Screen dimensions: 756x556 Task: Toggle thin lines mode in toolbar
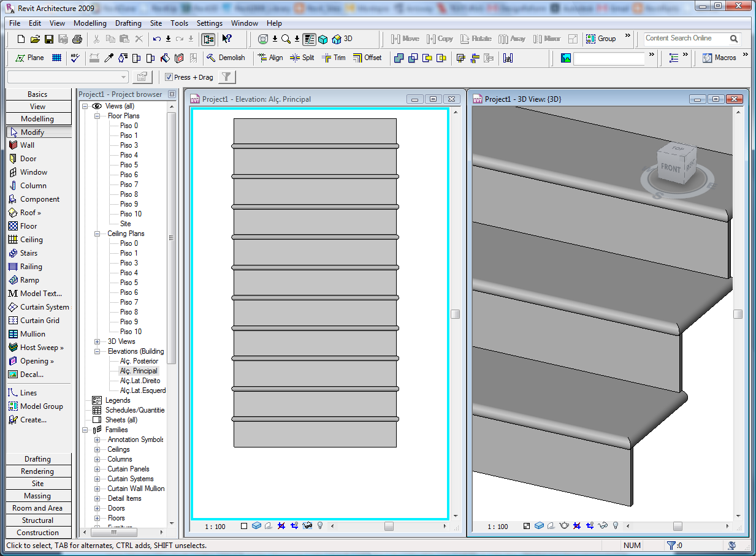coord(309,39)
